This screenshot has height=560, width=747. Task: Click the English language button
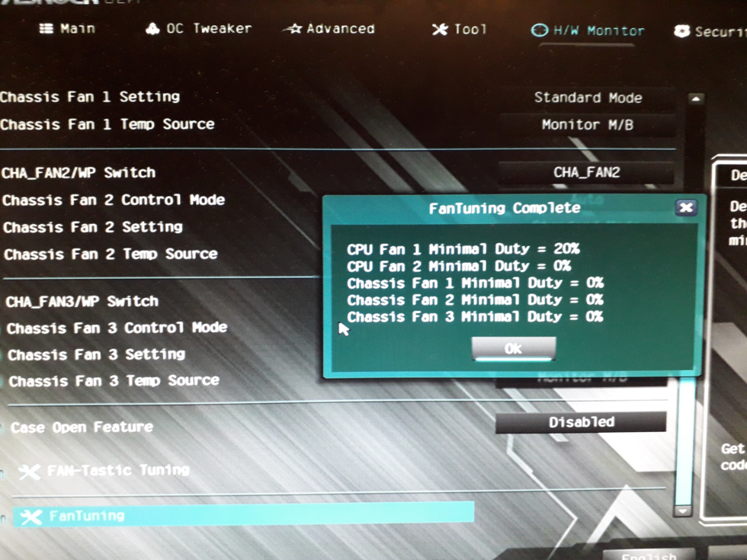(x=648, y=555)
